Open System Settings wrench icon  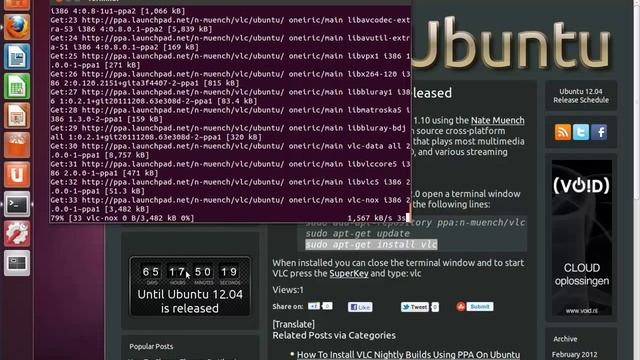click(17, 233)
